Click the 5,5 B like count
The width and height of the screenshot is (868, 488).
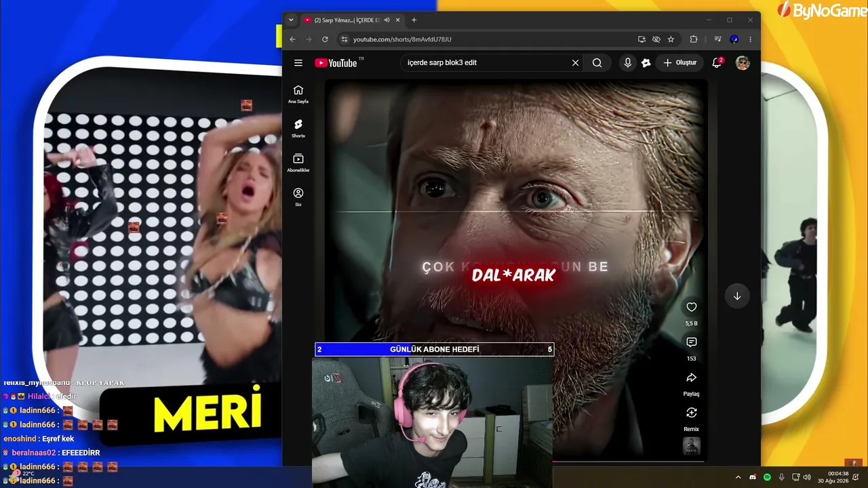(x=692, y=323)
